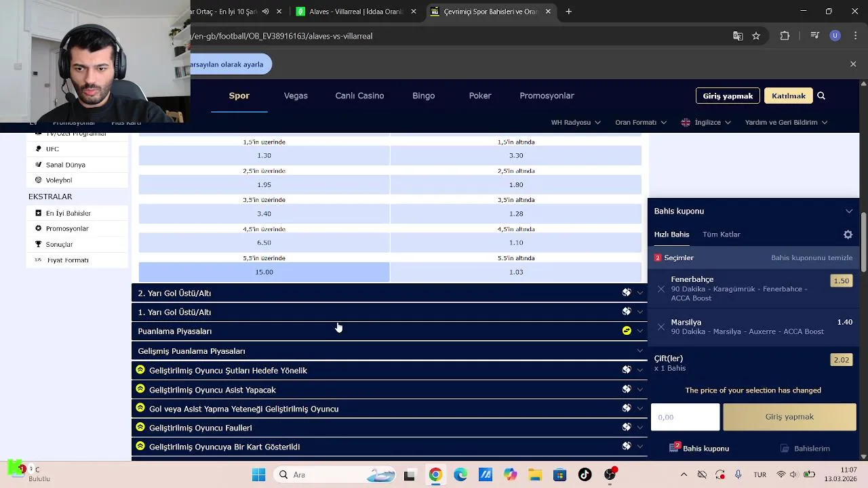Click yellow cash-in icon on Puanlama Piyasaları
This screenshot has height=488, width=868.
[627, 331]
